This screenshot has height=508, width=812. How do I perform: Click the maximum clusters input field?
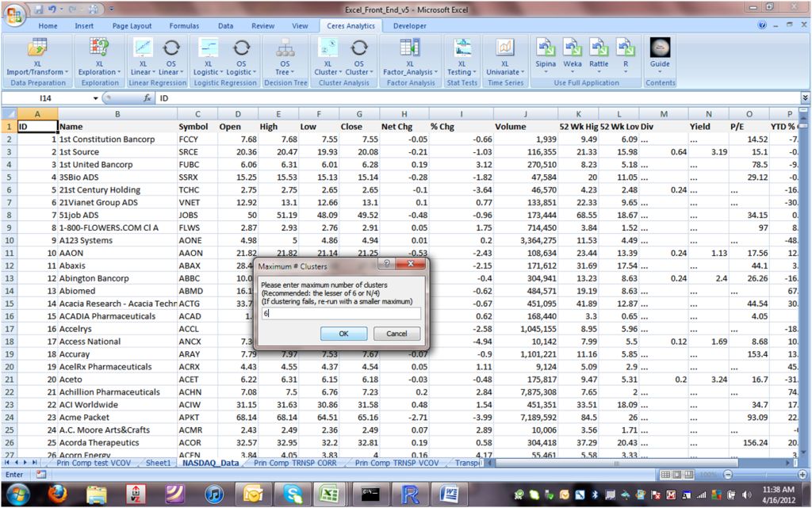tap(341, 314)
